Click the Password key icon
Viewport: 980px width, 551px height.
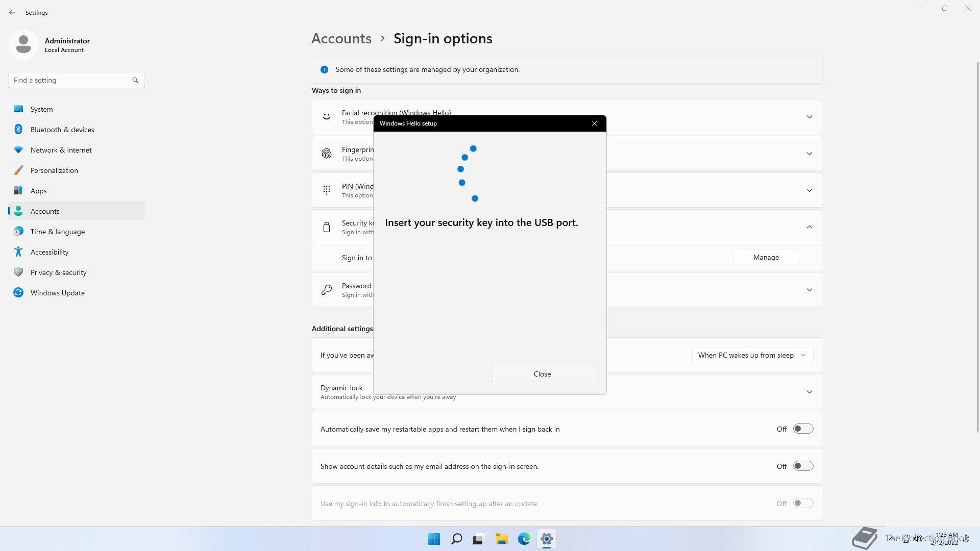327,290
